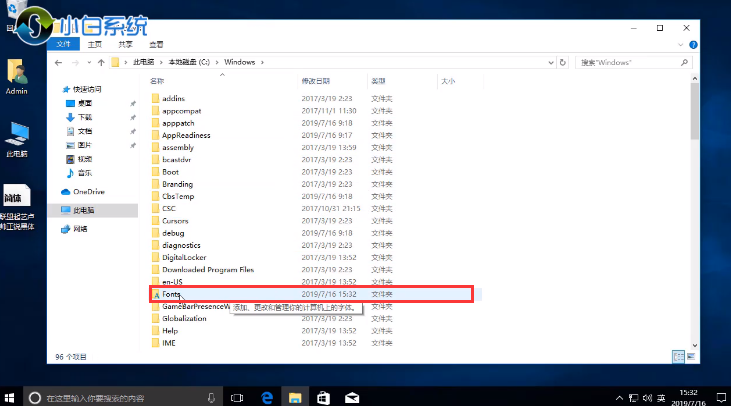Screen dimensions: 731x406
Task: Open 图片 in the navigation pane
Action: pos(85,145)
